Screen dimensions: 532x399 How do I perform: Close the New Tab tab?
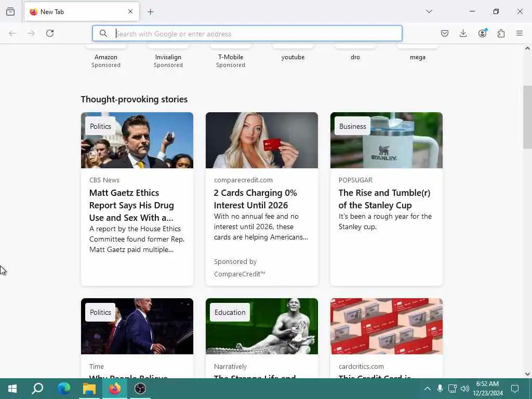[x=130, y=11]
